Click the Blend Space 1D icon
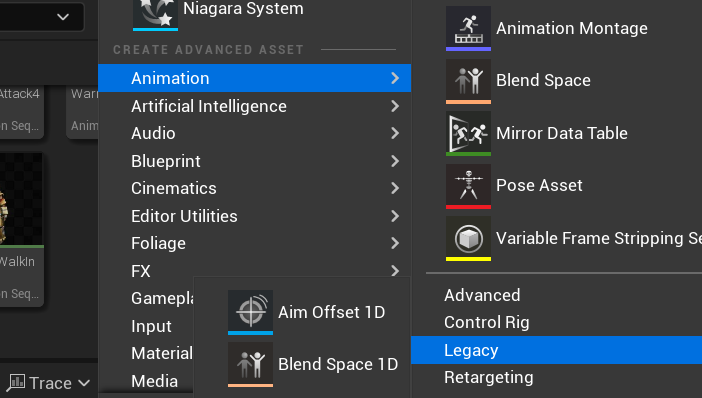 [250, 364]
